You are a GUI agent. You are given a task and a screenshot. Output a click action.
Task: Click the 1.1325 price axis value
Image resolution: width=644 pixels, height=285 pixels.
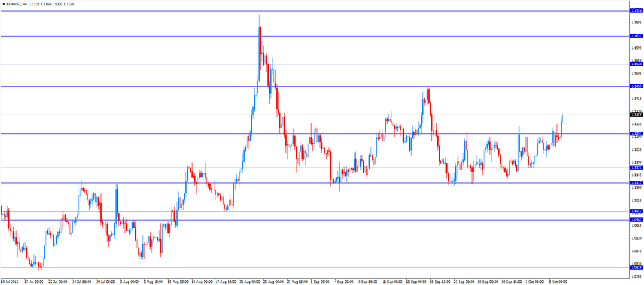coord(636,124)
